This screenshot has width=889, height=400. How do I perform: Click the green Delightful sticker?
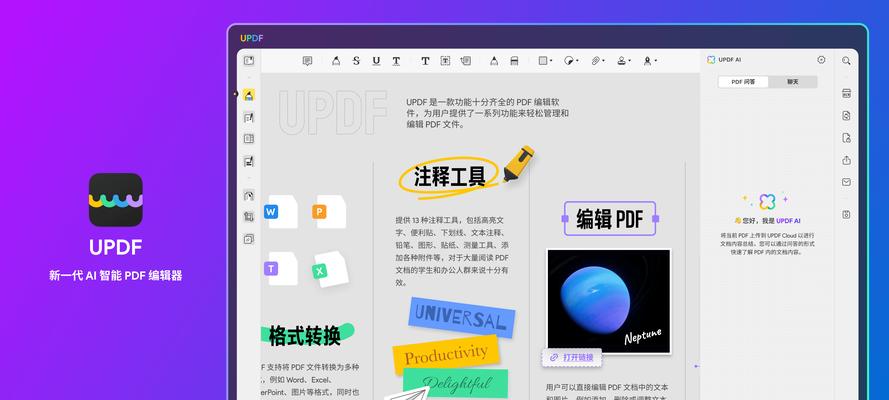click(456, 383)
